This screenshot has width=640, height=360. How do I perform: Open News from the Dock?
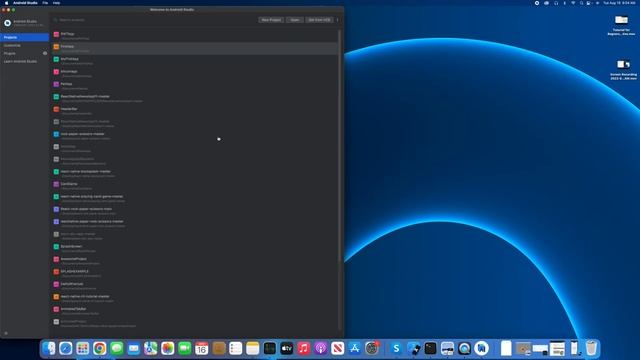[x=338, y=349]
